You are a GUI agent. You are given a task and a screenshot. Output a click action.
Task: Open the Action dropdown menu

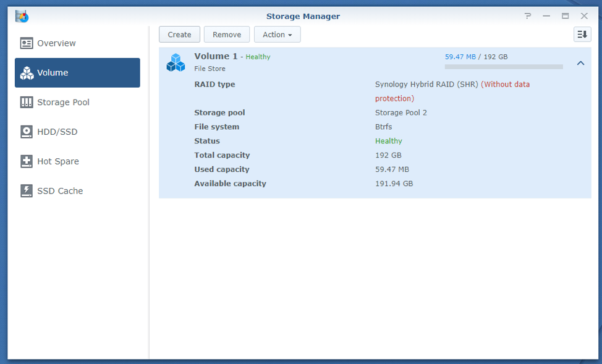click(277, 35)
